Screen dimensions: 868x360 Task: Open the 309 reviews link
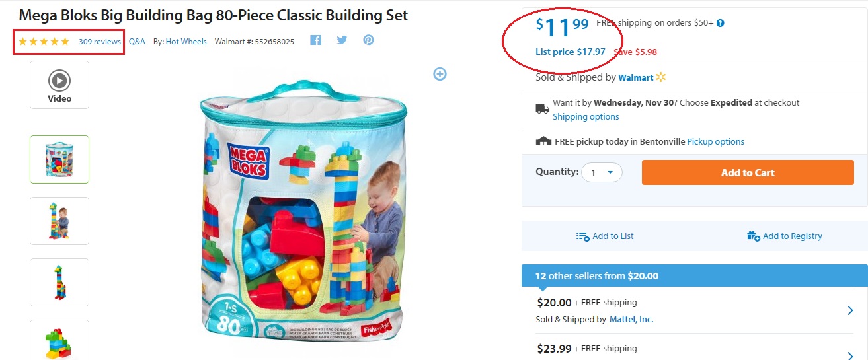tap(100, 42)
